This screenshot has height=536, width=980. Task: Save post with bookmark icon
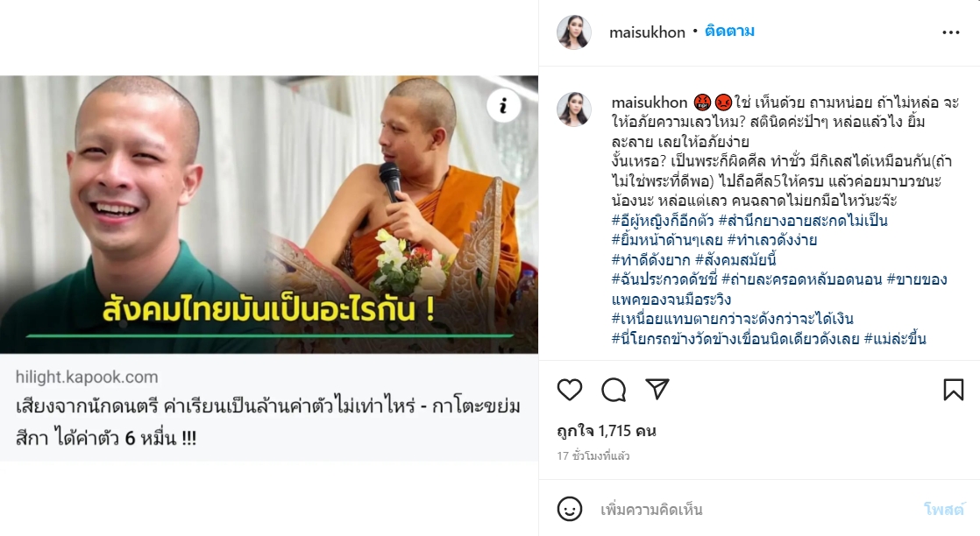click(953, 390)
